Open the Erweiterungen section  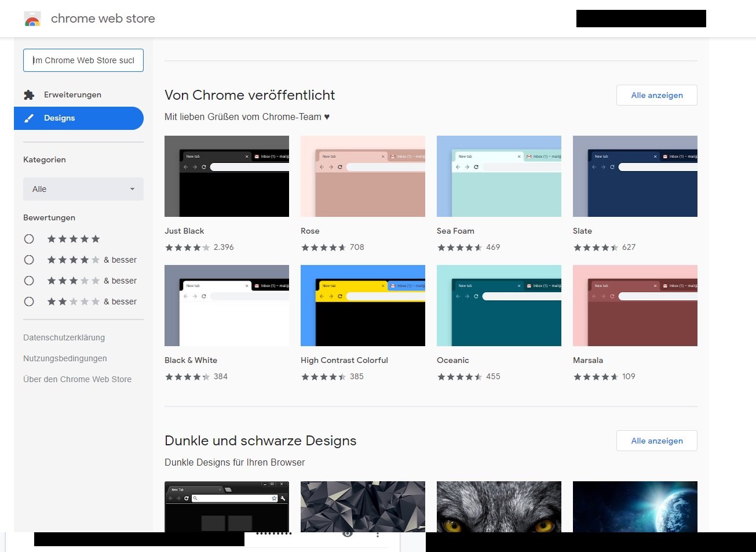tap(72, 95)
